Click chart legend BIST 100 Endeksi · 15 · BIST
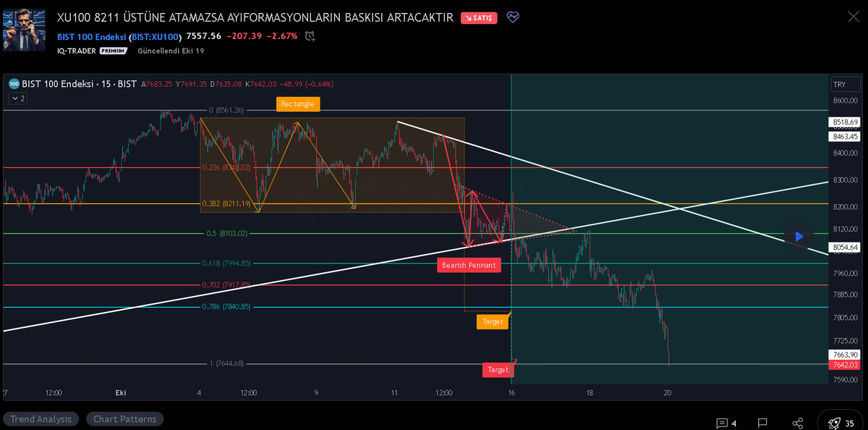Viewport: 868px width, 430px height. click(80, 84)
